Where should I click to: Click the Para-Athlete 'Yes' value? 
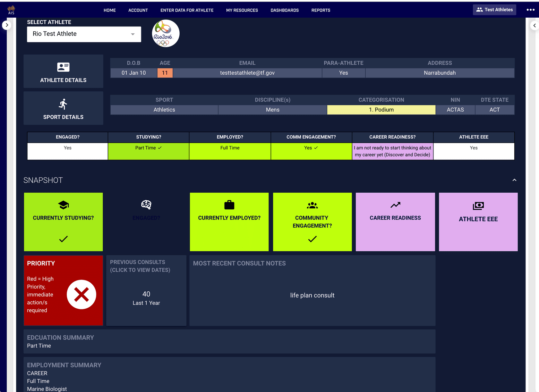click(x=344, y=73)
